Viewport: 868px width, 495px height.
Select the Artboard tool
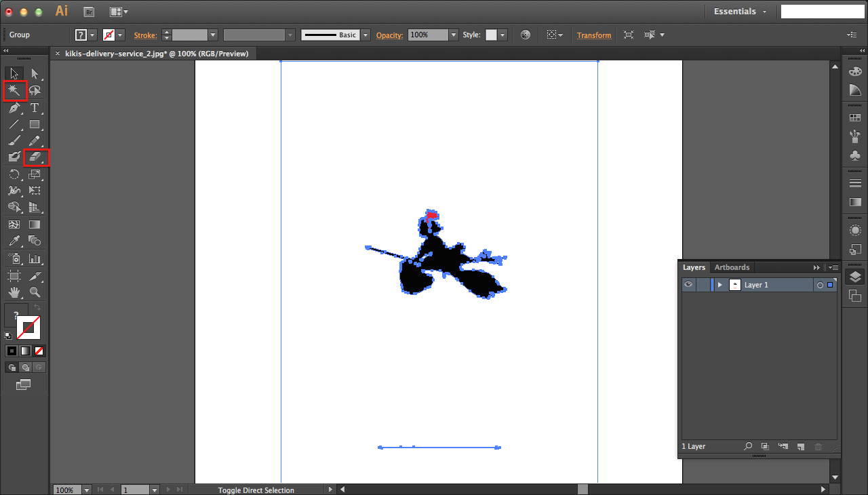(14, 276)
